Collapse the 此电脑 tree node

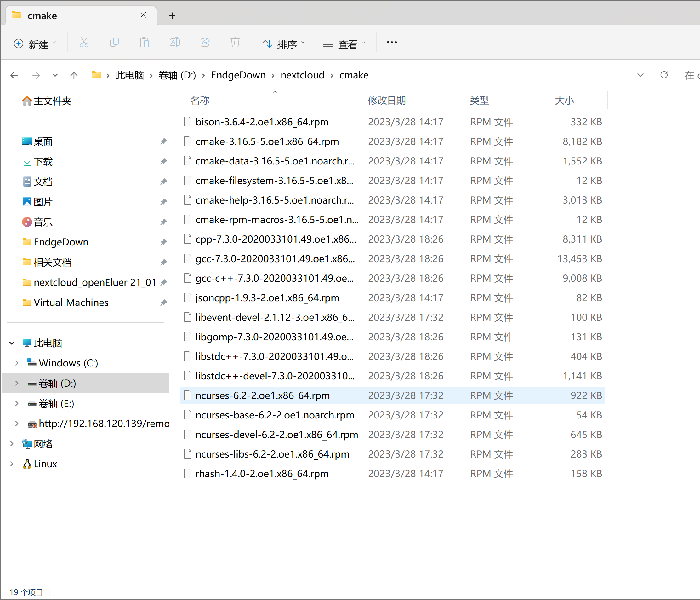12,343
